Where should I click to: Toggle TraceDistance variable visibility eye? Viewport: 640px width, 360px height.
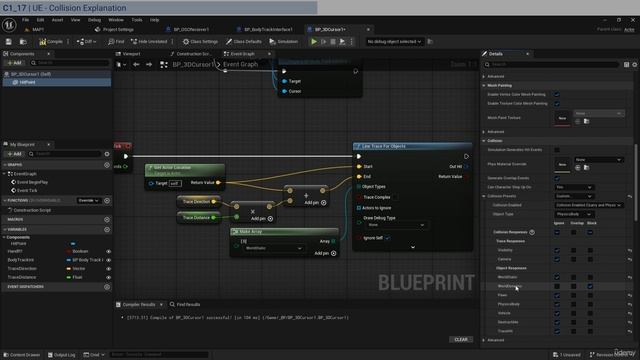click(x=108, y=278)
